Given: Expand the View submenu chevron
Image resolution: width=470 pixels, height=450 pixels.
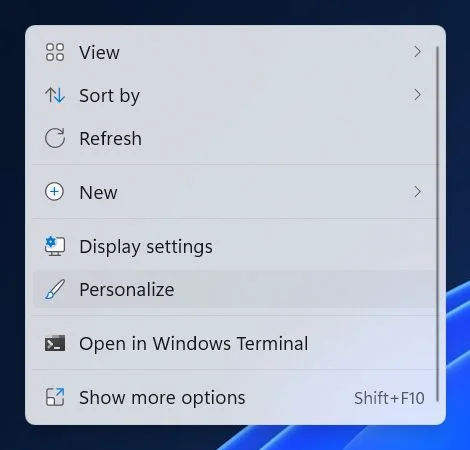Looking at the screenshot, I should 417,52.
